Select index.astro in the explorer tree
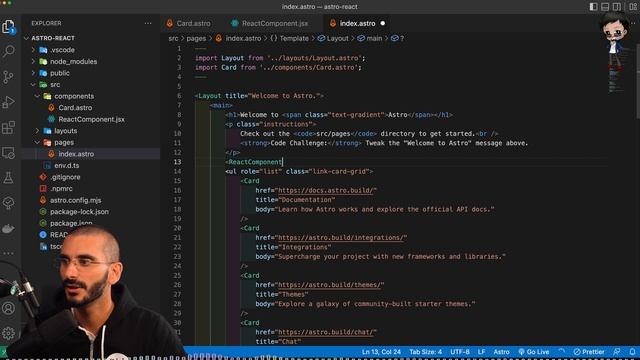 tap(76, 154)
